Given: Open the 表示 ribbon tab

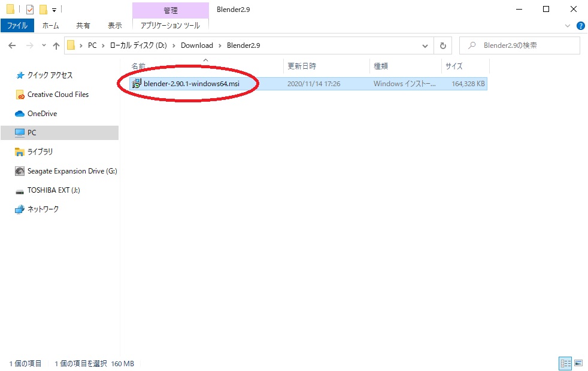Looking at the screenshot, I should click(x=115, y=26).
